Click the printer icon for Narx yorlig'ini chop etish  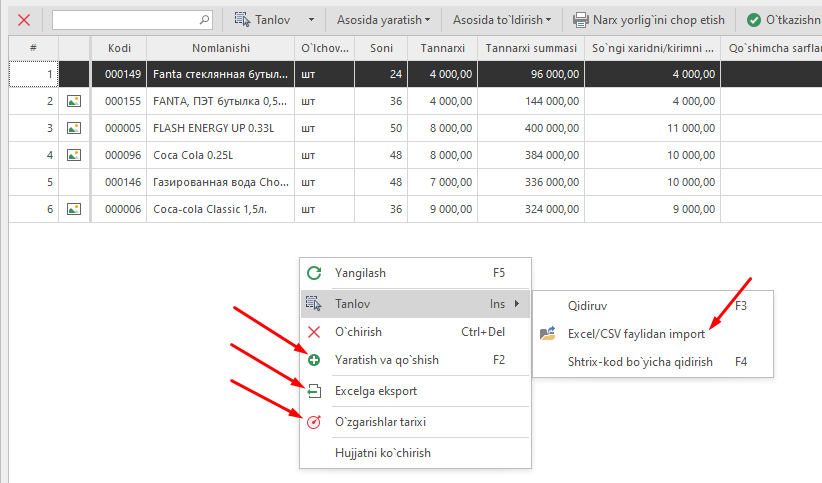[x=581, y=19]
